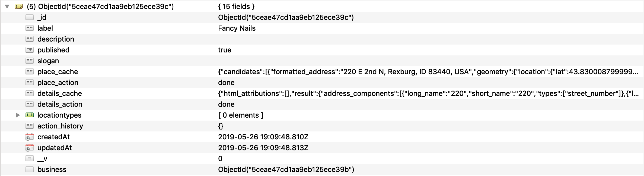This screenshot has height=176, width=644.
Task: Select the Fancy Nails label value
Action: 237,28
